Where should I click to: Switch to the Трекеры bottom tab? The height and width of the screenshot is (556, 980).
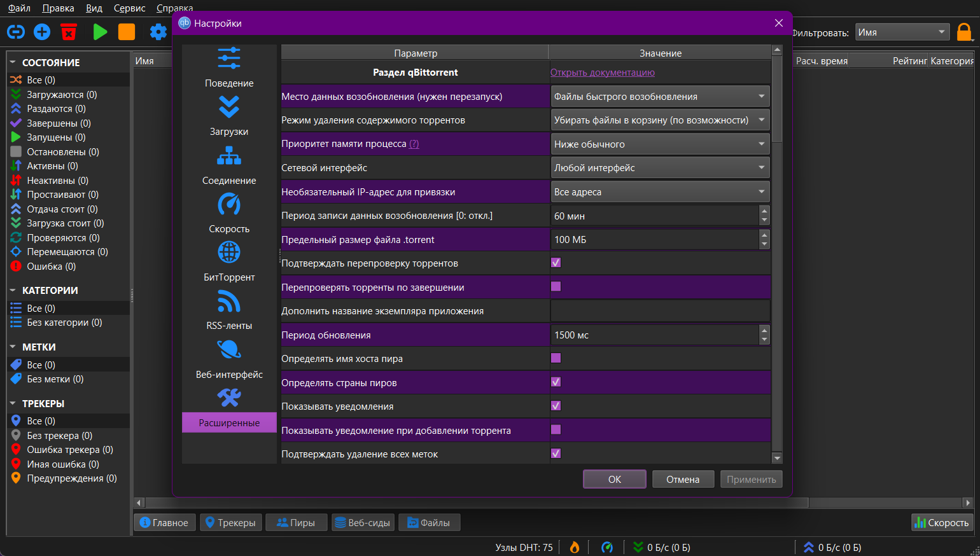[x=230, y=522]
